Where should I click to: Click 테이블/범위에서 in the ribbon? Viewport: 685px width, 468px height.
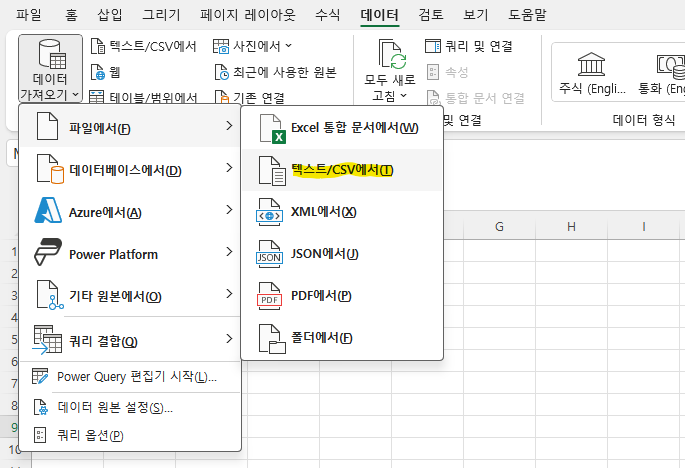[x=144, y=97]
